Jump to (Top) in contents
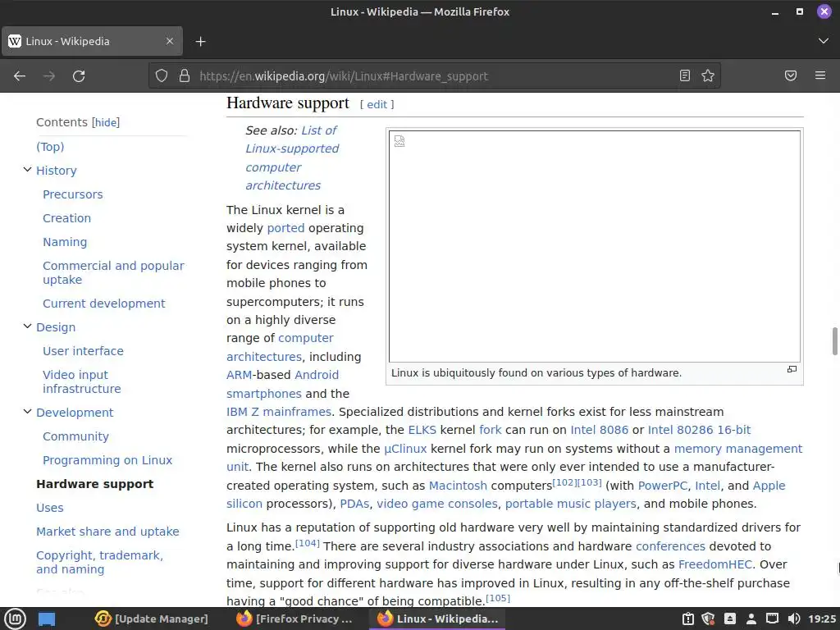The height and width of the screenshot is (630, 840). point(50,147)
